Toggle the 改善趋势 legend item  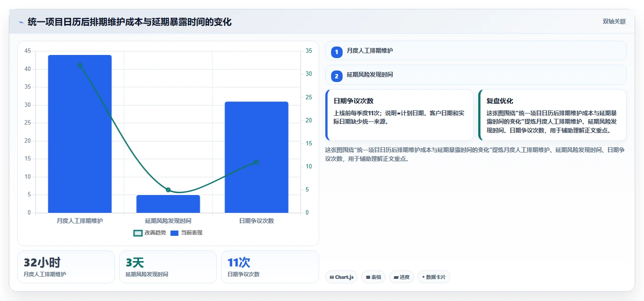(x=149, y=233)
